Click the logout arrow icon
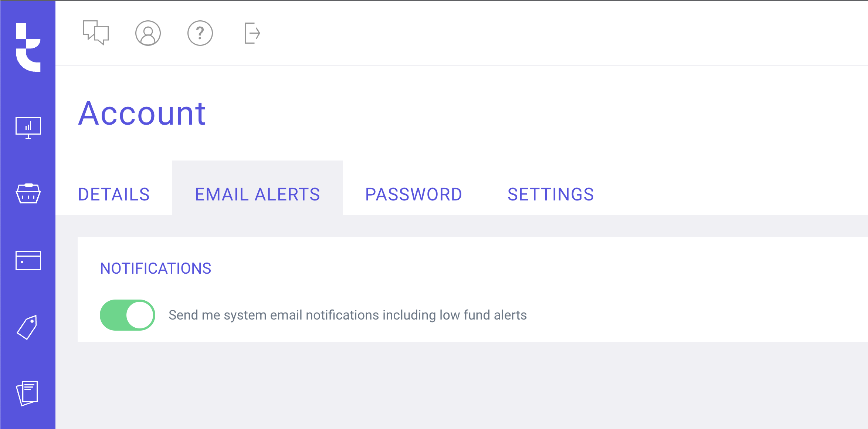This screenshot has height=429, width=868. tap(252, 33)
